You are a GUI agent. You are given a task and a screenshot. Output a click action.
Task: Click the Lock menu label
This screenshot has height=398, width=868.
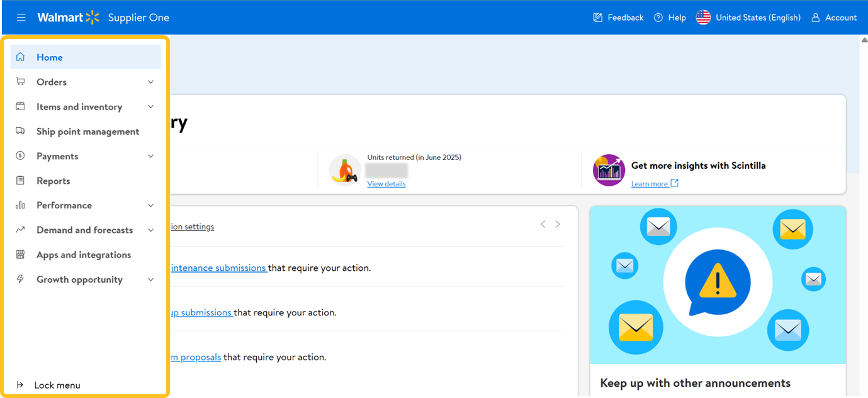click(x=57, y=385)
